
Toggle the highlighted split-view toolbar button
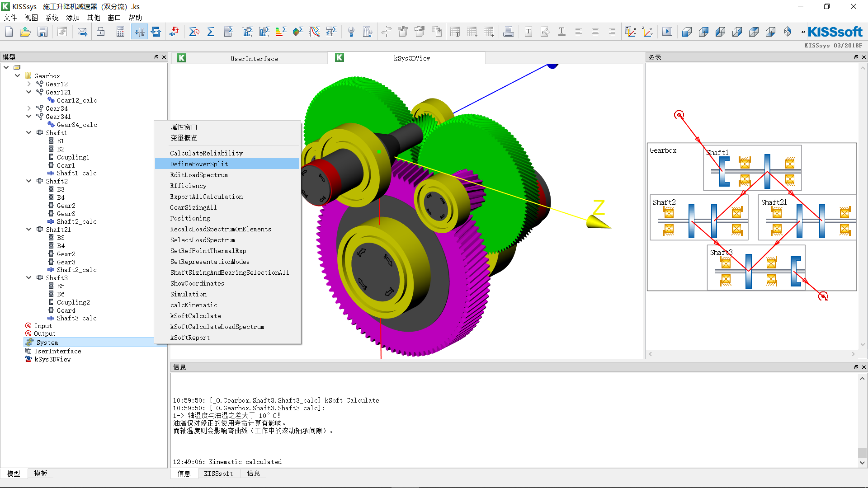139,32
